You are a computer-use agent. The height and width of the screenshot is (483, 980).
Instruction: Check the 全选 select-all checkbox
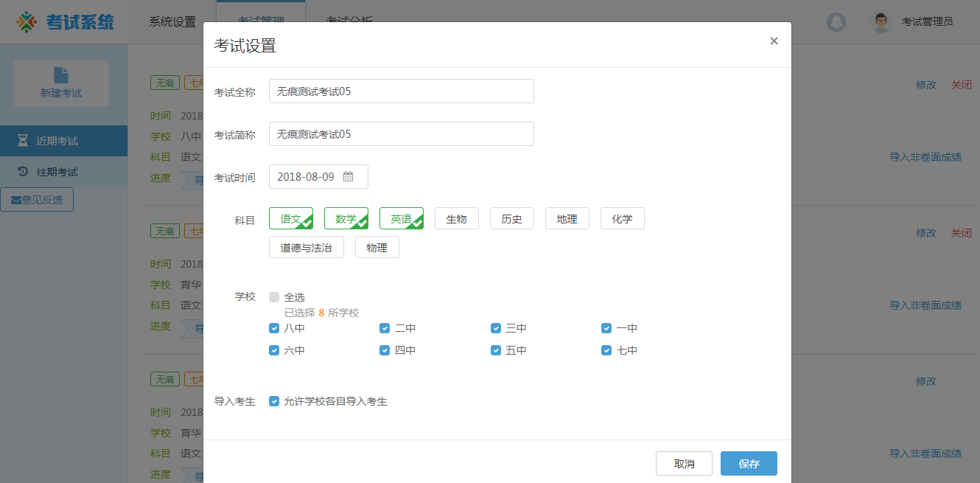[274, 296]
